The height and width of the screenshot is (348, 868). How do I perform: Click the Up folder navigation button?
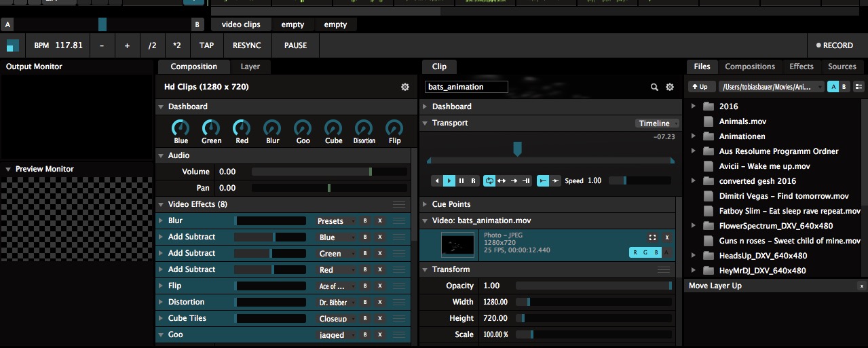(698, 87)
